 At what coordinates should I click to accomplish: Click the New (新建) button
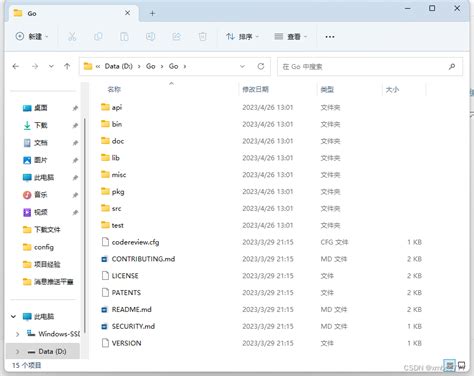pyautogui.click(x=32, y=36)
